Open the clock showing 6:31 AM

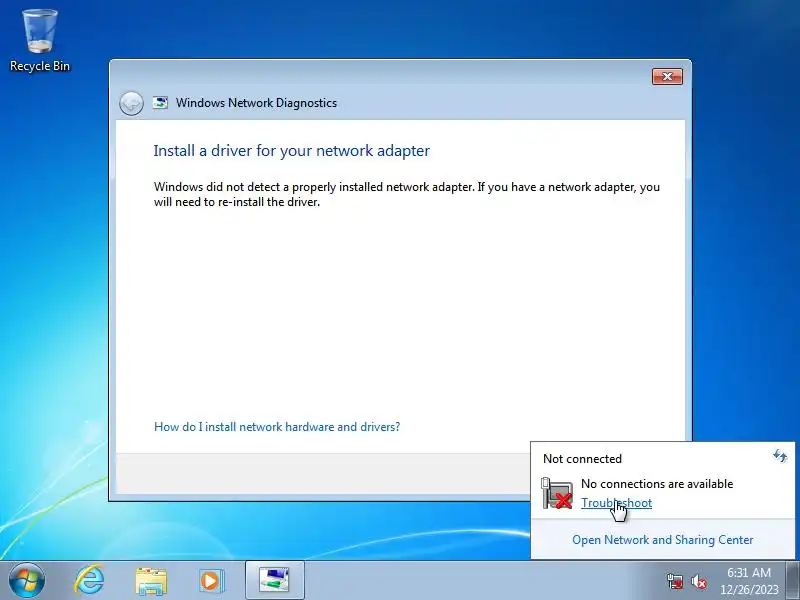[749, 581]
